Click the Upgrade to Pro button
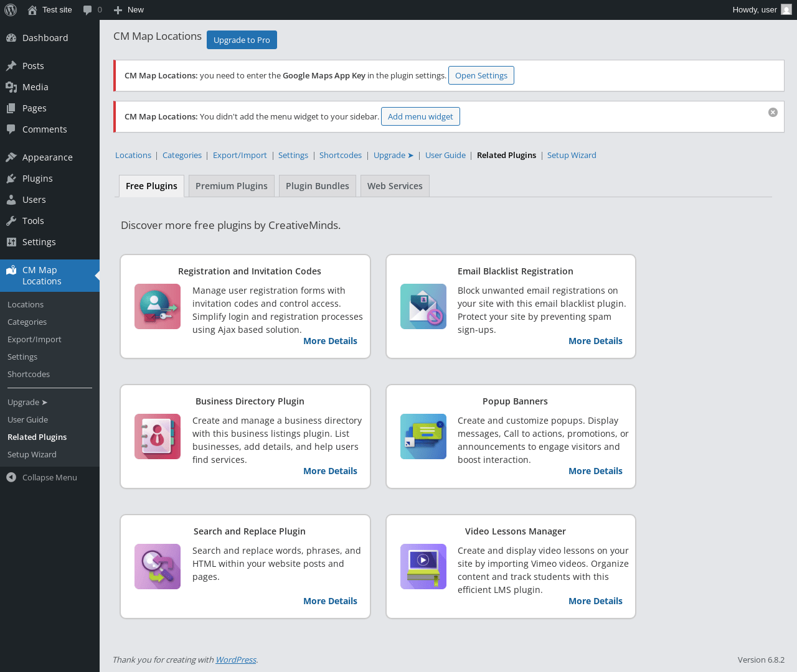Image resolution: width=797 pixels, height=672 pixels. (x=242, y=40)
